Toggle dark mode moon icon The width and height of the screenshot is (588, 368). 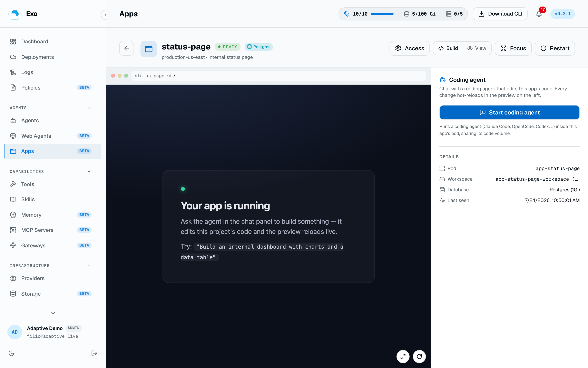click(11, 353)
